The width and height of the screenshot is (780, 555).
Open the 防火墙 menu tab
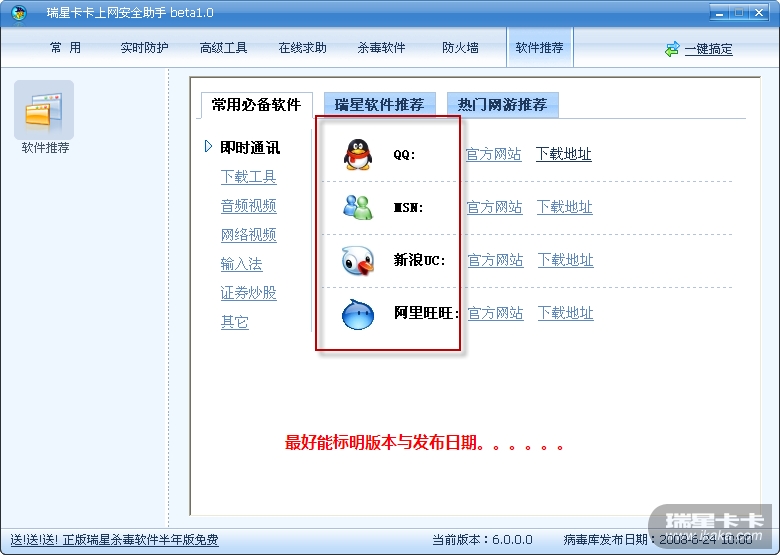(460, 48)
